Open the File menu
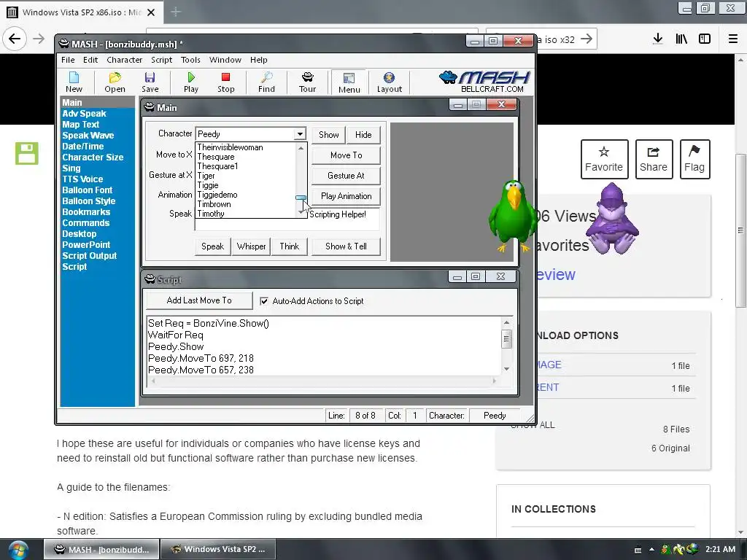The width and height of the screenshot is (747, 560). (x=68, y=60)
